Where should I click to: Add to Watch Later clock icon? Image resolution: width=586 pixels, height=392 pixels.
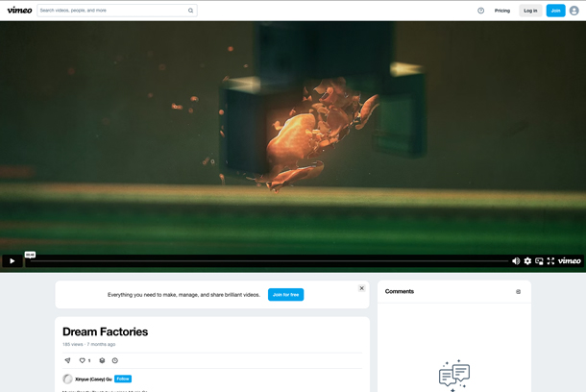(x=115, y=360)
